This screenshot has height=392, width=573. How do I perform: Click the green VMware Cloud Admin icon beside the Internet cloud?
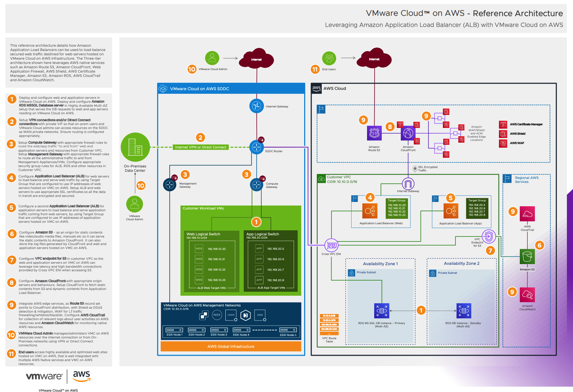(x=212, y=58)
